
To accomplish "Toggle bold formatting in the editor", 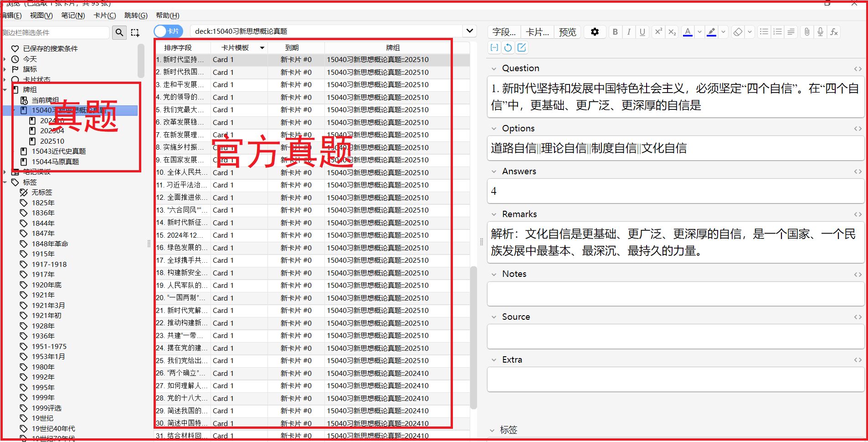I will click(x=615, y=32).
